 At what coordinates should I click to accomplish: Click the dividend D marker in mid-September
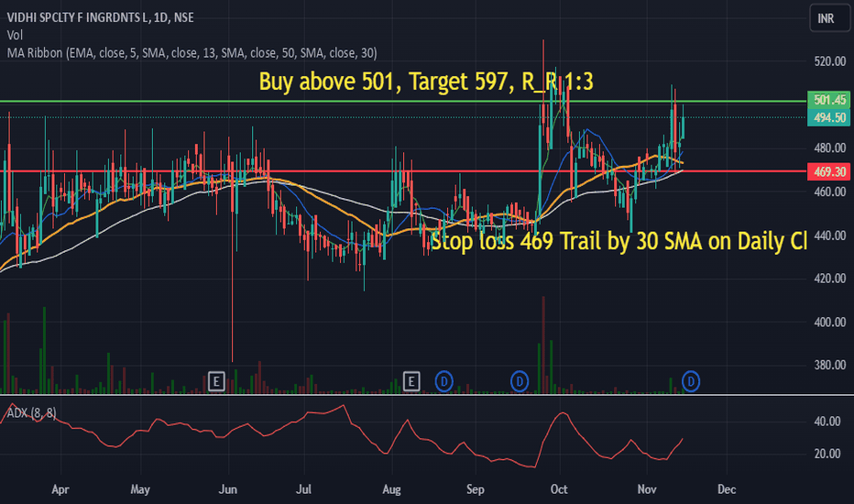click(520, 381)
